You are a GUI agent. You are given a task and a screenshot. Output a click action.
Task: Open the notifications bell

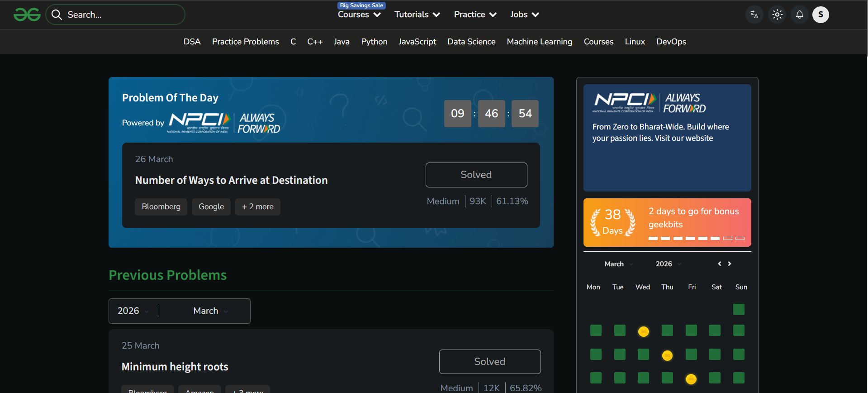click(799, 15)
